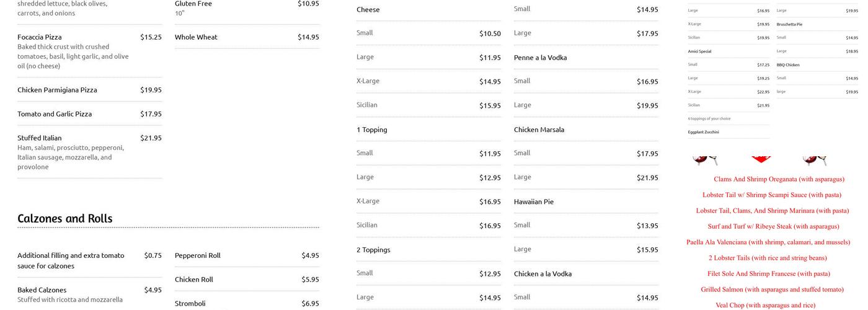Screen dimensions: 868x310
Task: Select the Pepperoni Roll item
Action: point(198,255)
